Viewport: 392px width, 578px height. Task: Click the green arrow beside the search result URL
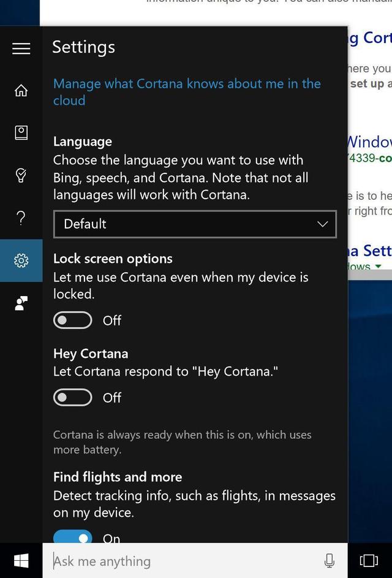point(378,267)
